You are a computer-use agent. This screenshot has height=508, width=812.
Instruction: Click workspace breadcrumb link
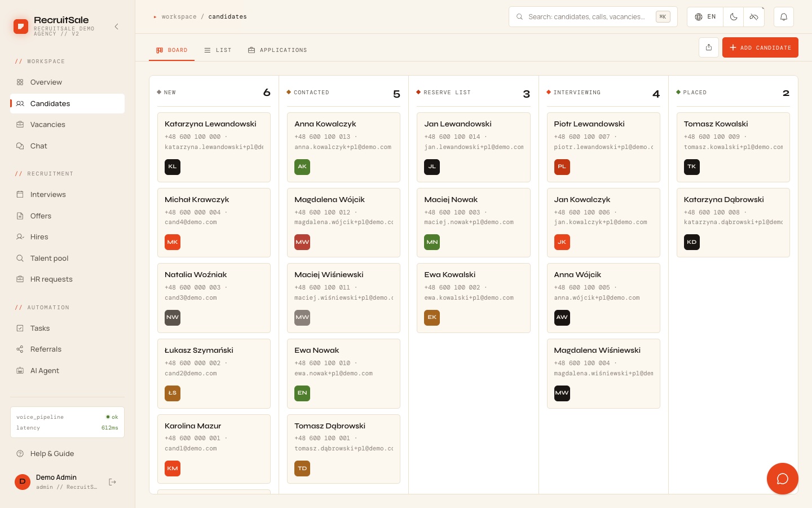tap(179, 17)
